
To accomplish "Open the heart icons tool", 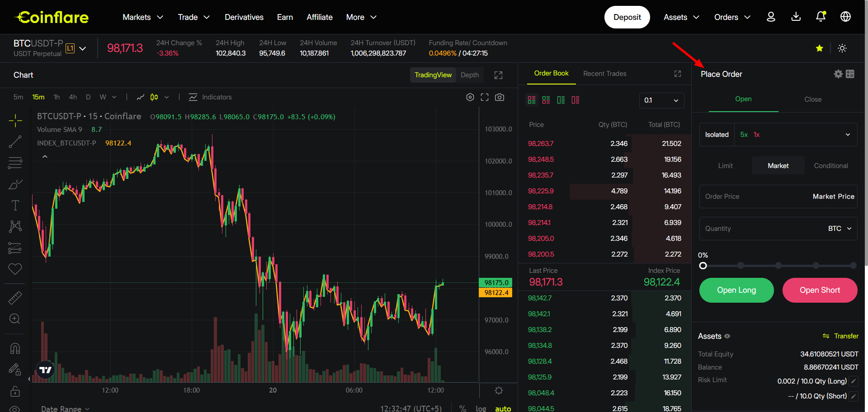I will click(x=15, y=269).
